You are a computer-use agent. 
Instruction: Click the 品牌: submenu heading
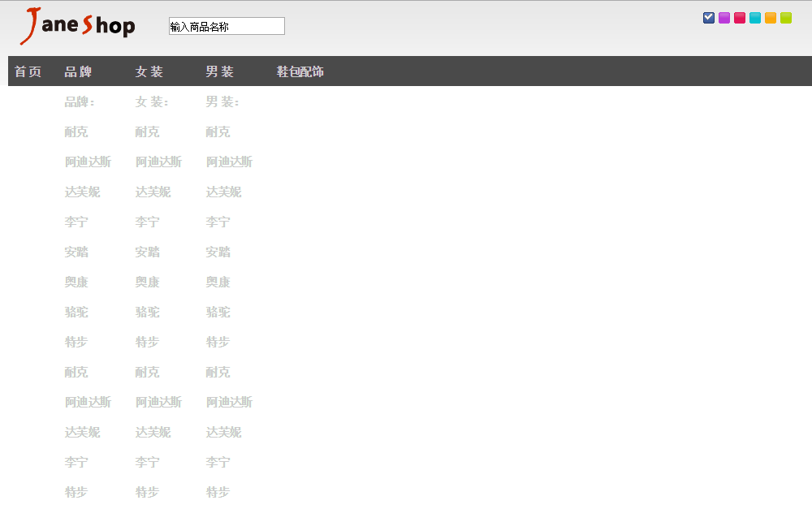(x=80, y=102)
